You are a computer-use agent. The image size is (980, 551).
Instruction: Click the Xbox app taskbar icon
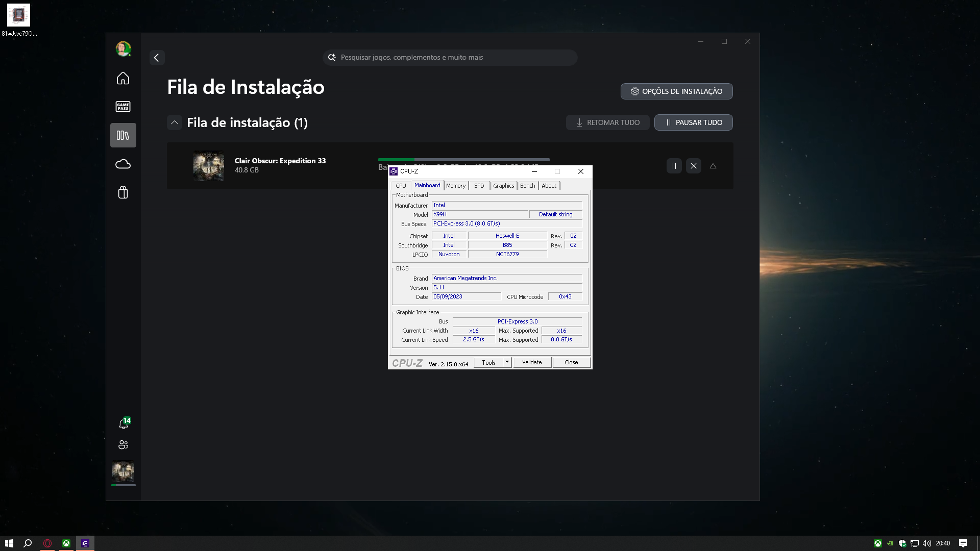point(66,543)
